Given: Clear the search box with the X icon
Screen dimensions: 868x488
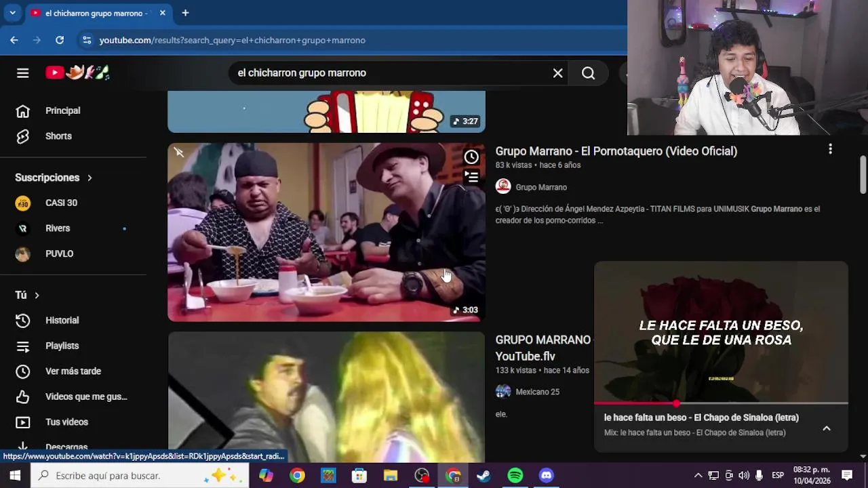Looking at the screenshot, I should [557, 73].
